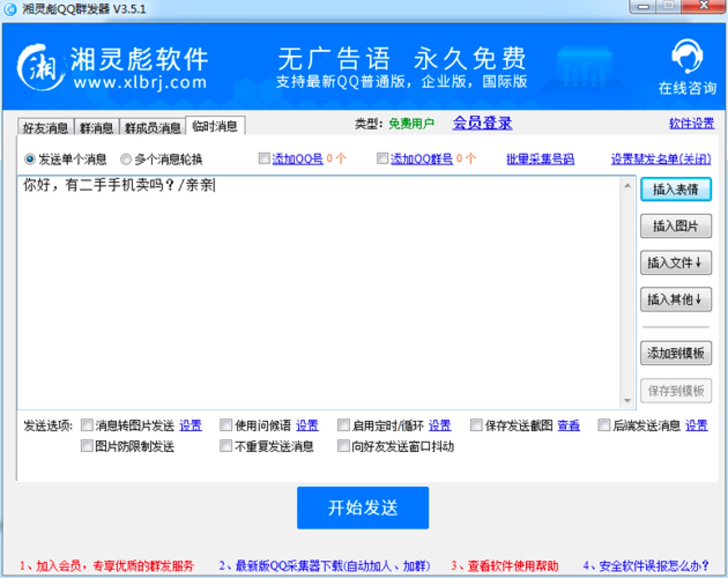Screen dimensions: 728x578
Task: Click the 插入表情 button
Action: tap(675, 189)
